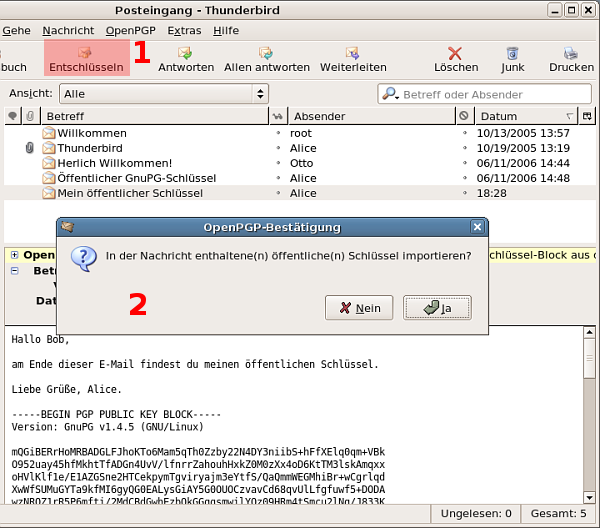Sort by thread column icon

[12, 116]
